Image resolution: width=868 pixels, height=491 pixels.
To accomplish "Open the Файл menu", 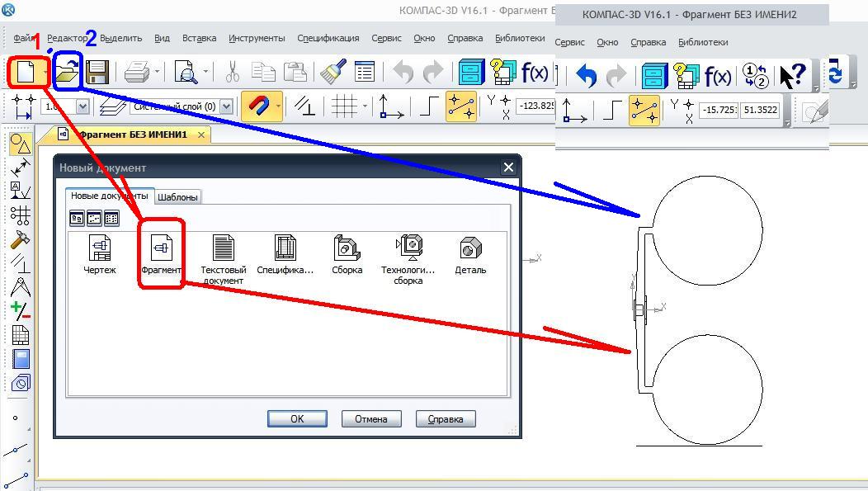I will pyautogui.click(x=25, y=38).
